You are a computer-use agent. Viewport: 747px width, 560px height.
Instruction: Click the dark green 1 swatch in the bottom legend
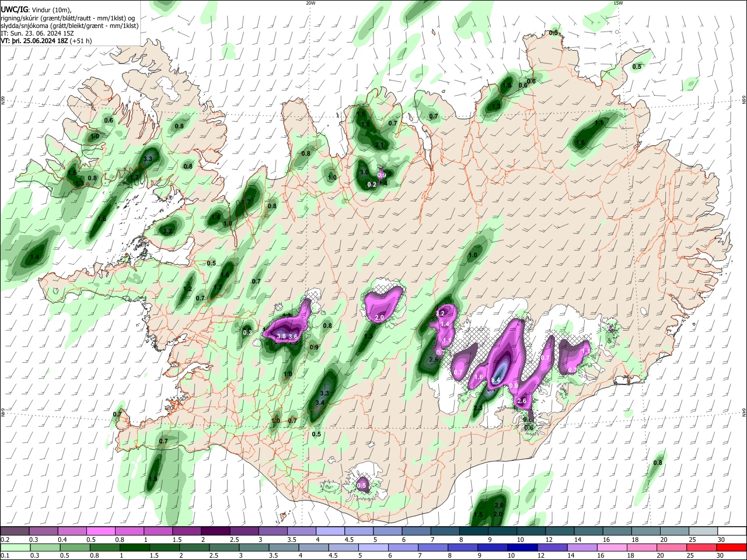tap(135, 547)
